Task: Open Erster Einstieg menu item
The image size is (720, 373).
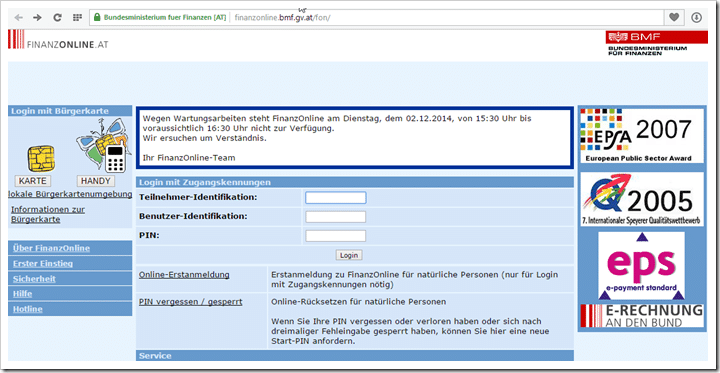Action: 43,264
